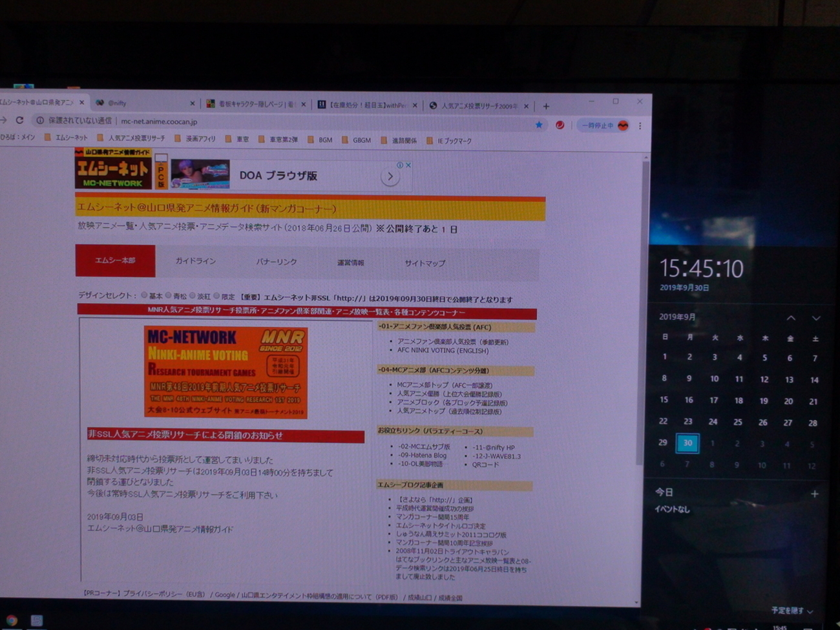Open Chrome's three-dot menu
The height and width of the screenshot is (630, 840).
pyautogui.click(x=640, y=125)
